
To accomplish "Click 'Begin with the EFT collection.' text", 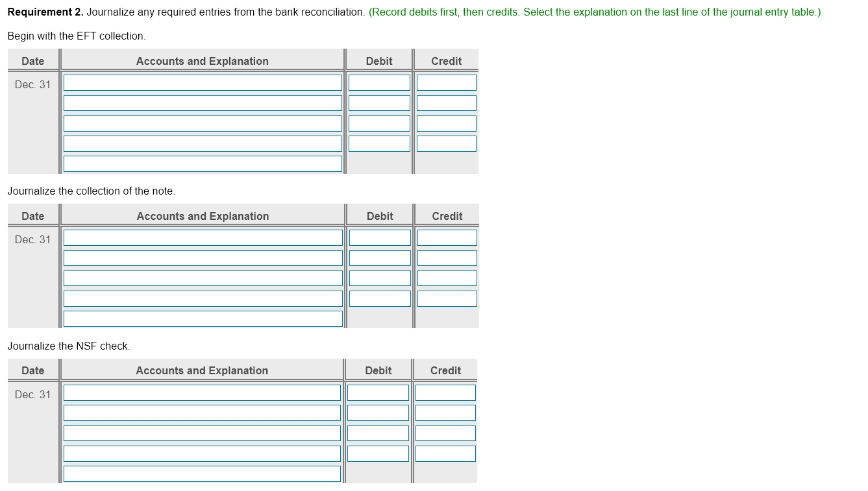I will pos(77,36).
